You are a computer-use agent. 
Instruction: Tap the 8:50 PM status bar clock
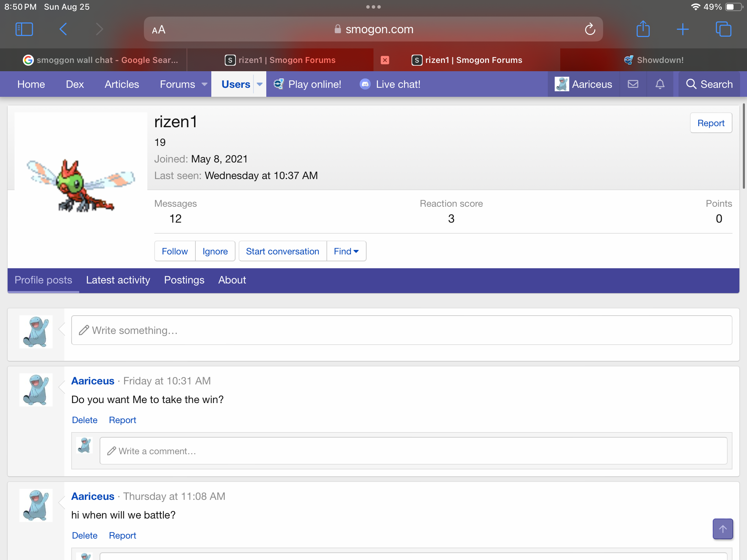[20, 7]
